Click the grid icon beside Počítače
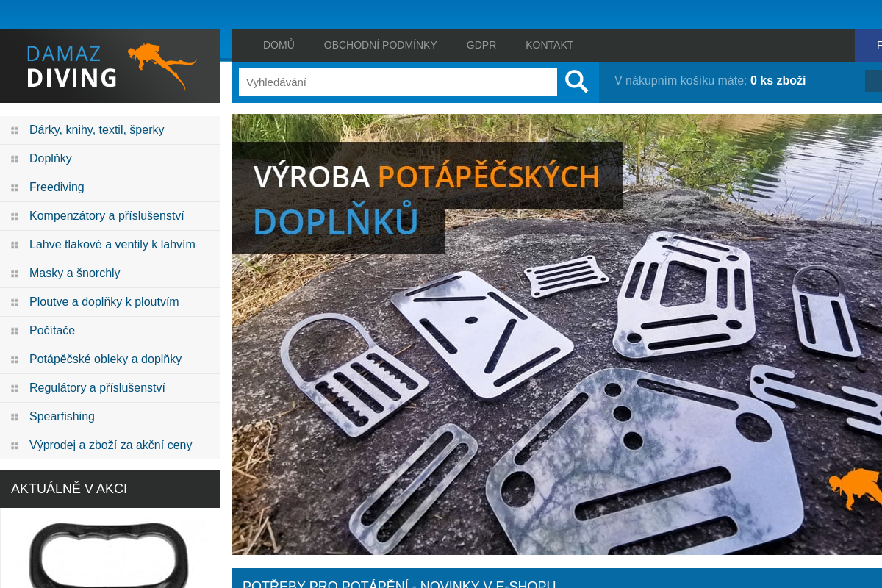The width and height of the screenshot is (882, 588). pos(15,331)
